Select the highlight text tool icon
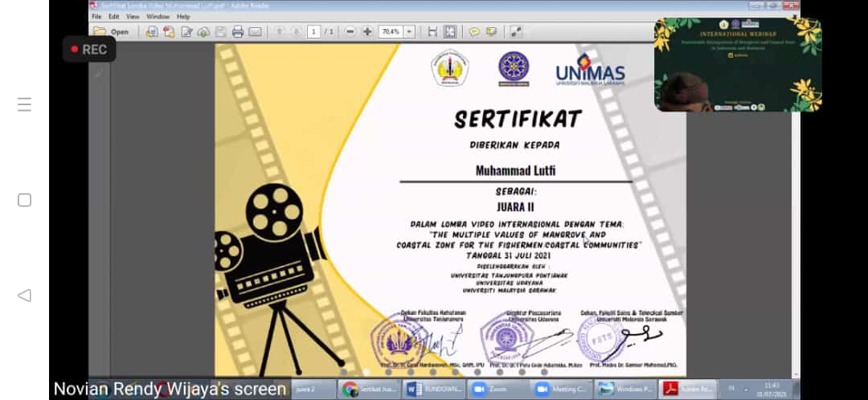This screenshot has width=868, height=400. click(x=491, y=31)
